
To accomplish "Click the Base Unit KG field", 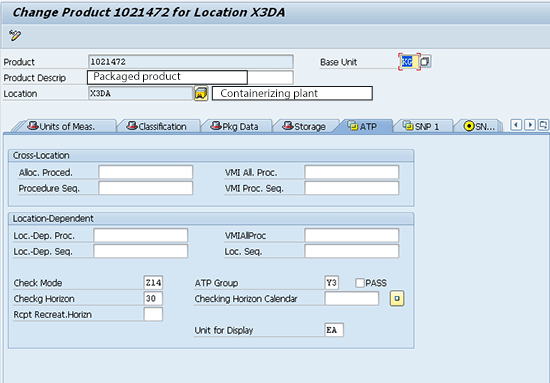I will point(409,62).
